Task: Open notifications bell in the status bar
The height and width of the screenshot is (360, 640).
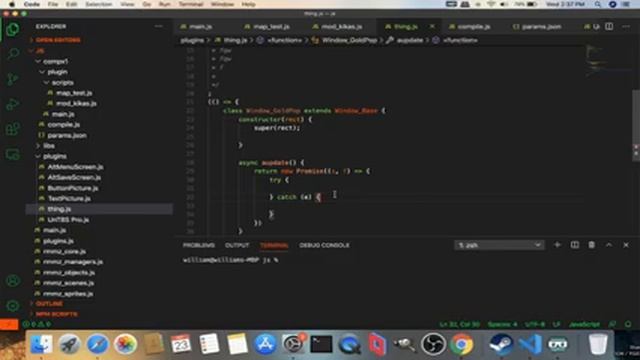Action: click(628, 324)
